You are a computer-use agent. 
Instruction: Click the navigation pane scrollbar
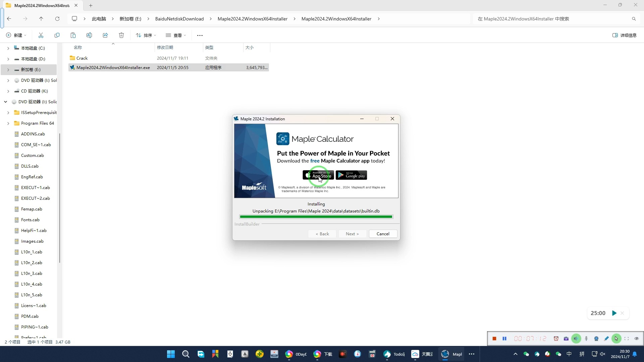pyautogui.click(x=60, y=198)
